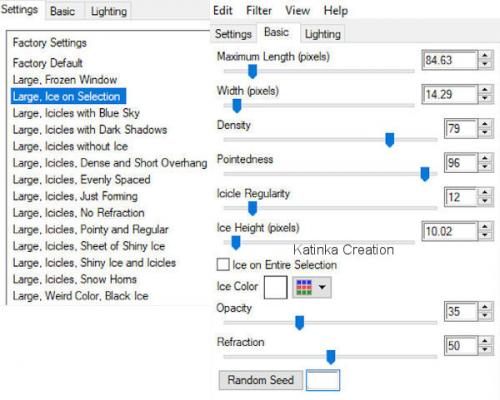The height and width of the screenshot is (400, 500).
Task: Click the Random Seed value field
Action: (x=323, y=380)
